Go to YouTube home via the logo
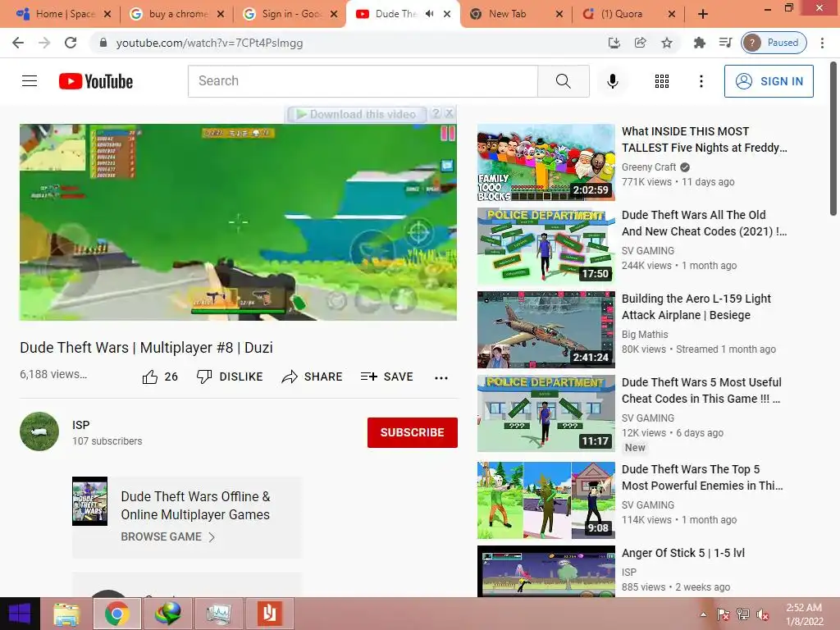This screenshot has width=840, height=630. (x=96, y=81)
